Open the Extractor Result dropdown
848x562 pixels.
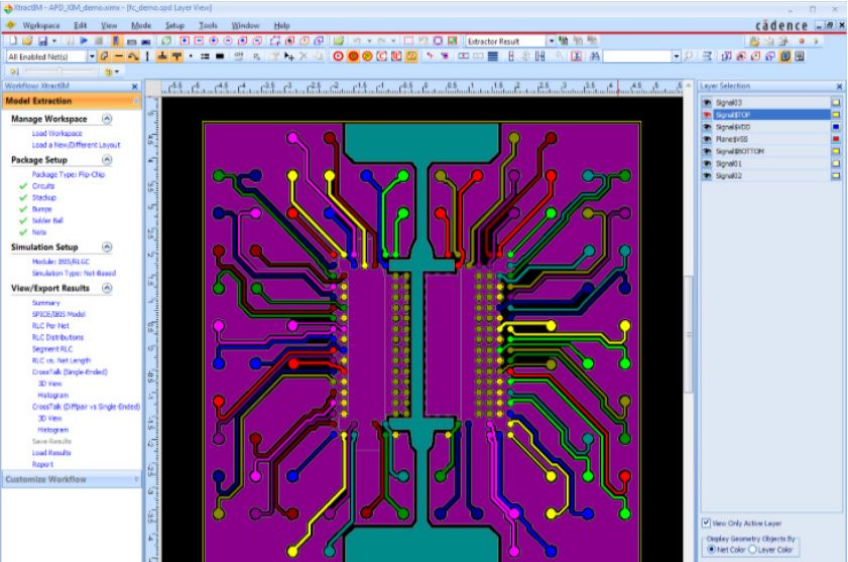pos(551,41)
